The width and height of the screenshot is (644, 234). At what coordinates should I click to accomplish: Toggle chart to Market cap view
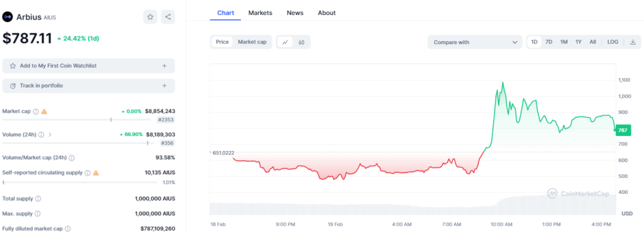pyautogui.click(x=252, y=42)
